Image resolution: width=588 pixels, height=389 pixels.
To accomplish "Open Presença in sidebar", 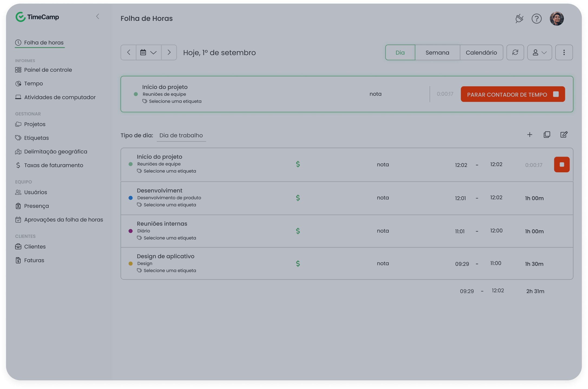I will pos(32,206).
